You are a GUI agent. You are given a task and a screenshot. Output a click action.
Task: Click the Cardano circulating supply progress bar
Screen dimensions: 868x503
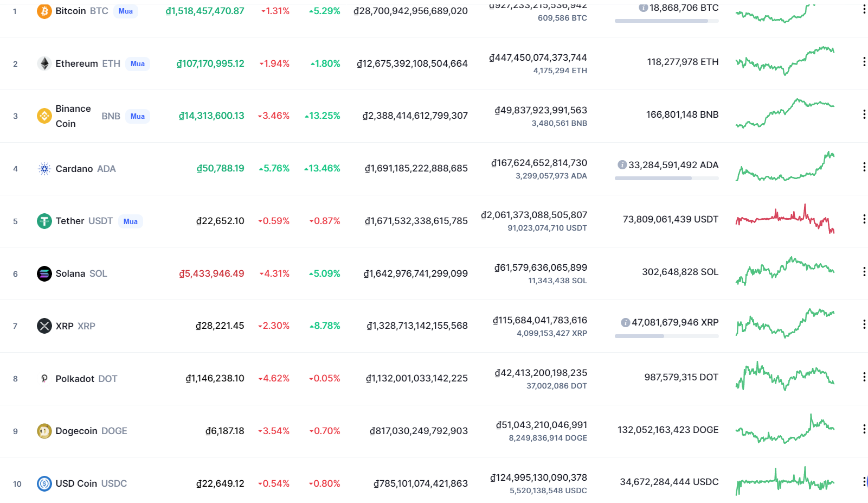click(x=666, y=178)
